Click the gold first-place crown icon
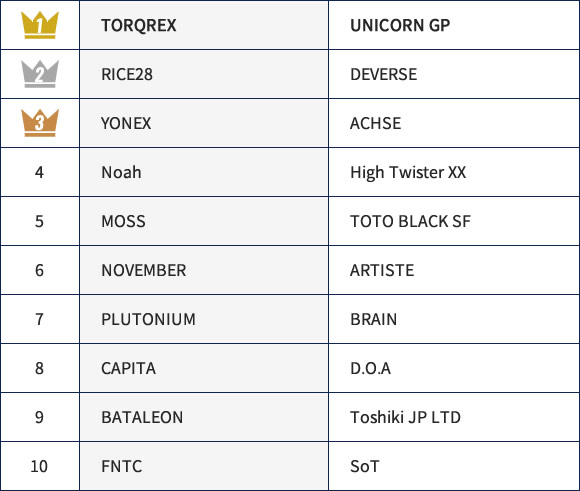This screenshot has height=491, width=580. (x=40, y=25)
